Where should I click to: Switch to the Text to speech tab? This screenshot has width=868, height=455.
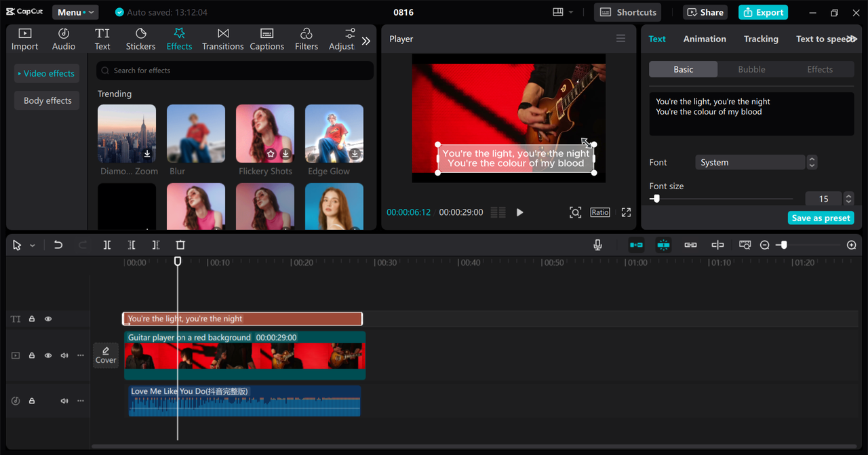(822, 39)
